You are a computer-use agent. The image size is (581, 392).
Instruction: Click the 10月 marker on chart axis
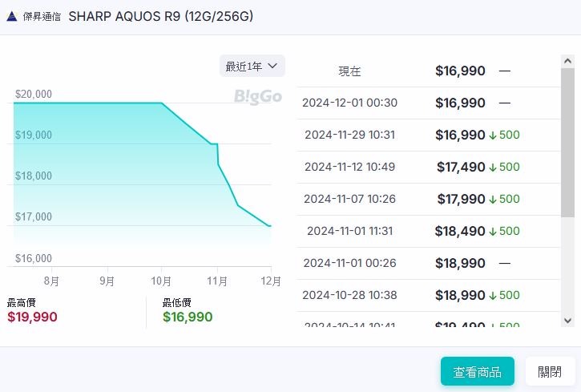pyautogui.click(x=161, y=281)
